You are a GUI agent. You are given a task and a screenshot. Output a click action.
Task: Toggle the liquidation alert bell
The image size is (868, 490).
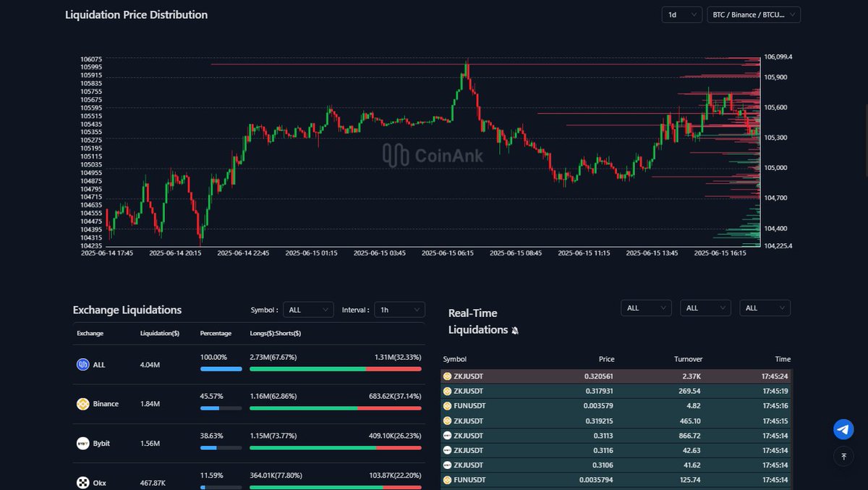point(514,330)
